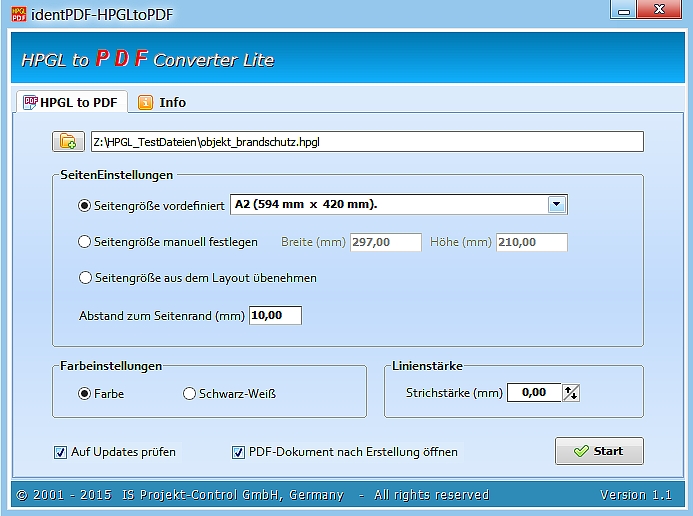This screenshot has width=693, height=516.
Task: Uncheck PDF-Dokument nach Erstellung öffnen
Action: (238, 452)
